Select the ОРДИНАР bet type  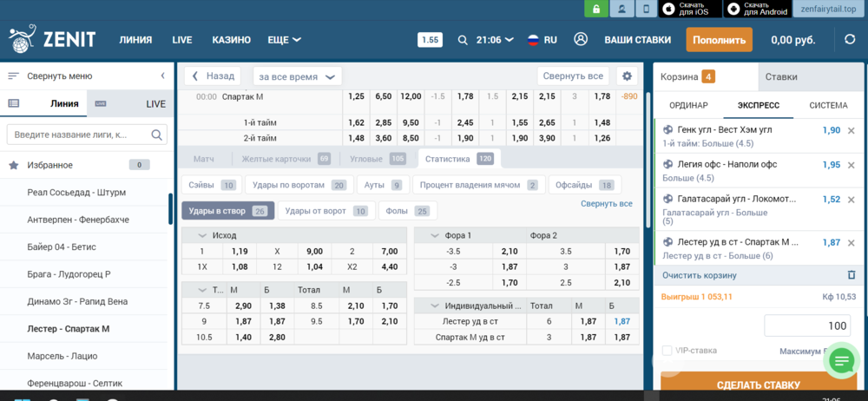tap(688, 105)
